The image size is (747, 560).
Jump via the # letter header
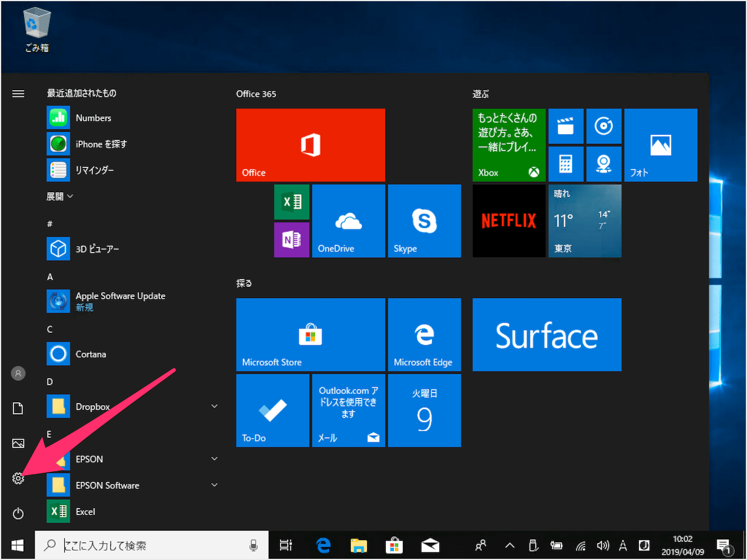click(50, 224)
